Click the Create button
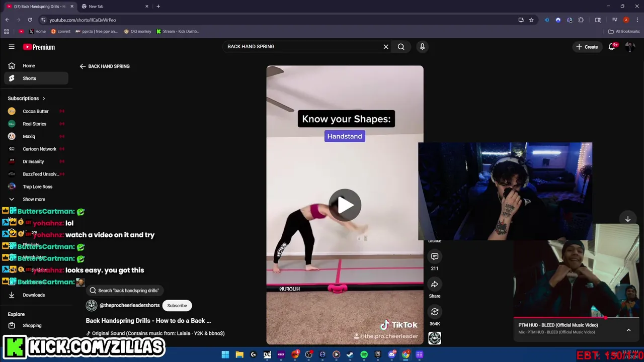This screenshot has height=362, width=644. tap(587, 47)
